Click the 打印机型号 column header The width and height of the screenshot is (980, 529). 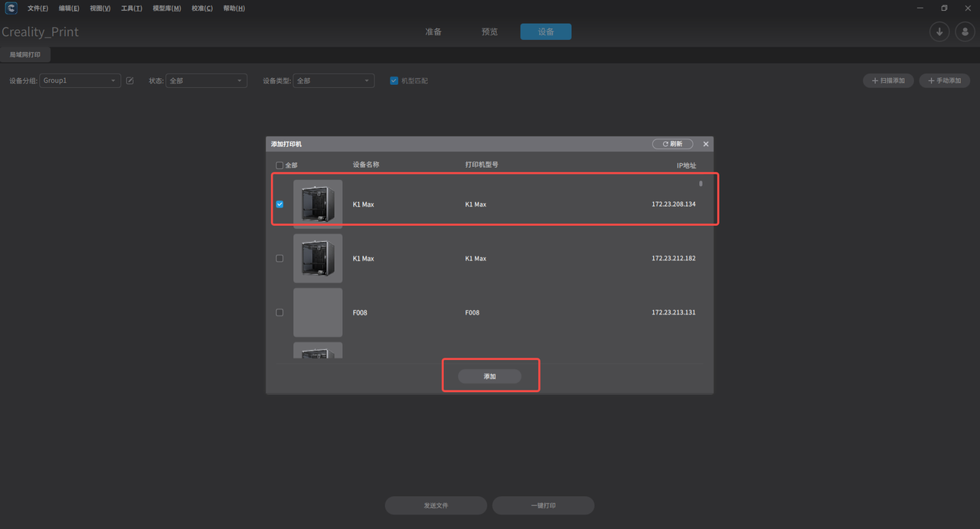click(x=482, y=165)
